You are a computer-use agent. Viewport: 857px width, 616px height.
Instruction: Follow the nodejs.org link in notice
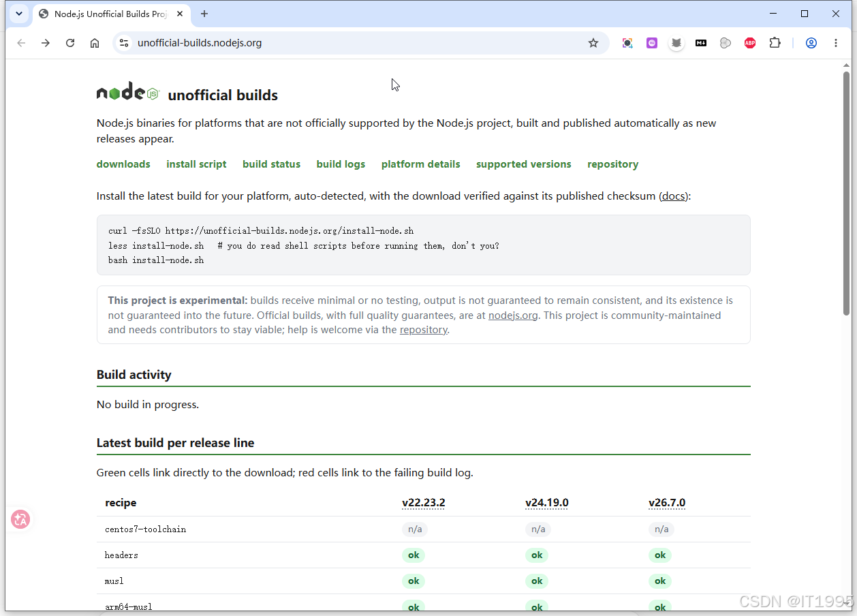click(x=513, y=315)
